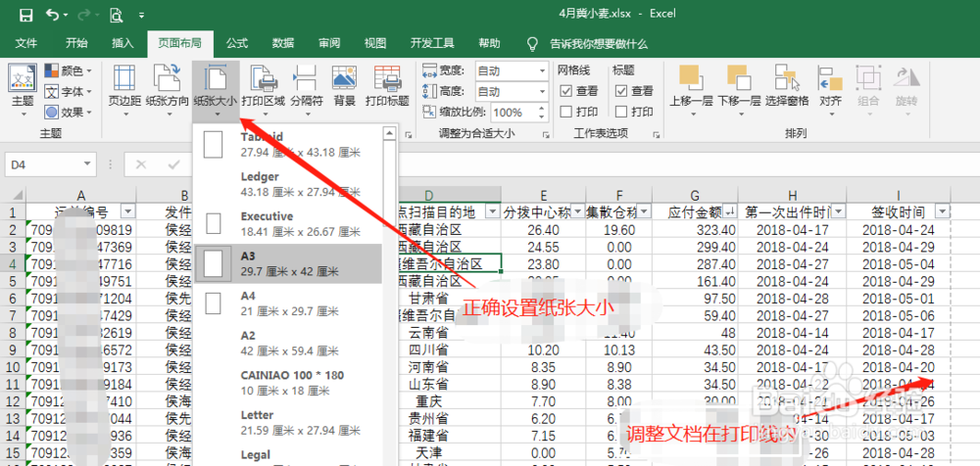Click cell containing 323.40
The image size is (980, 466).
coord(695,230)
